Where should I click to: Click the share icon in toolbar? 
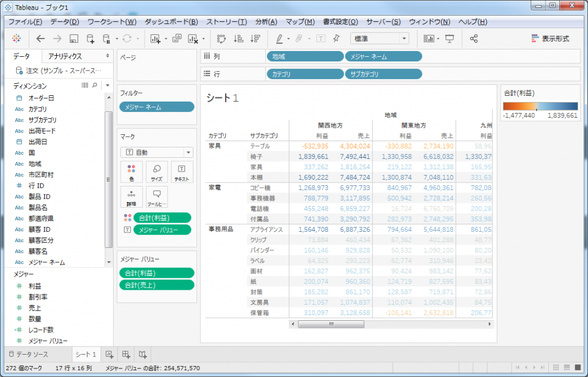474,38
